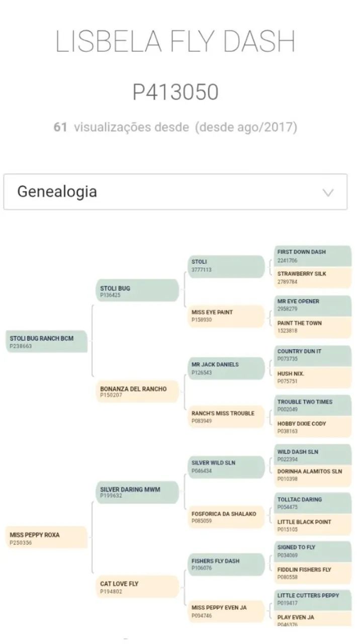Select RANCH'S MISS TROUBLE ancestor
The width and height of the screenshot is (362, 644).
226,417
